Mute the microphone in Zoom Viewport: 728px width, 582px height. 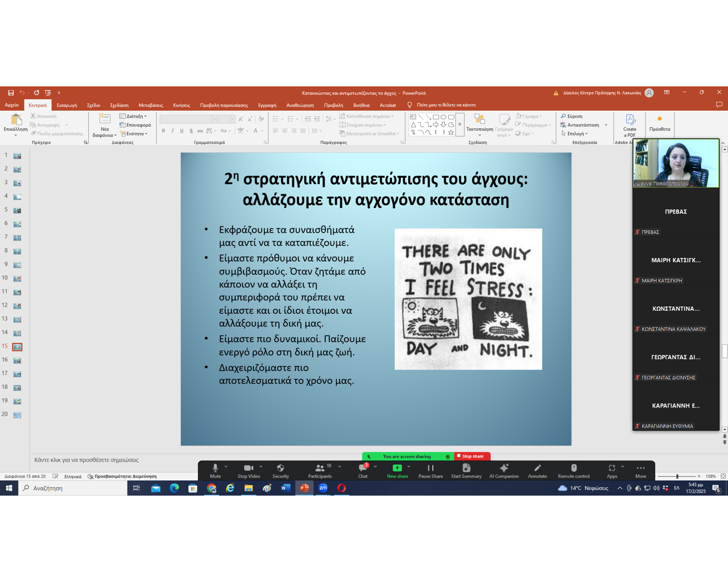(x=215, y=468)
